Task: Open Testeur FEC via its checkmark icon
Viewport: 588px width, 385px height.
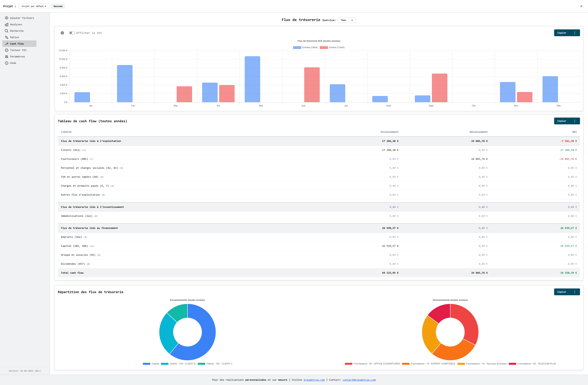Action: pyautogui.click(x=7, y=50)
